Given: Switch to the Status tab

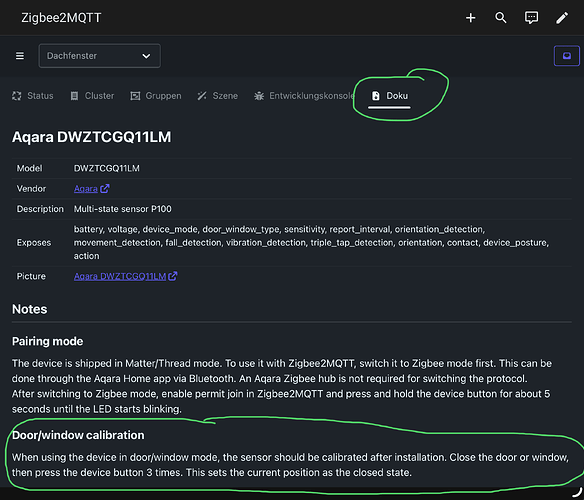Looking at the screenshot, I should (33, 96).
